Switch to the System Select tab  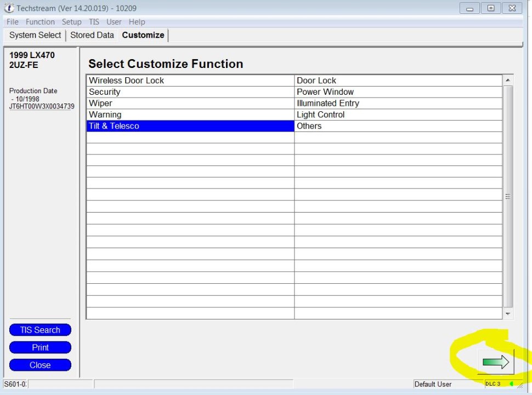click(35, 35)
